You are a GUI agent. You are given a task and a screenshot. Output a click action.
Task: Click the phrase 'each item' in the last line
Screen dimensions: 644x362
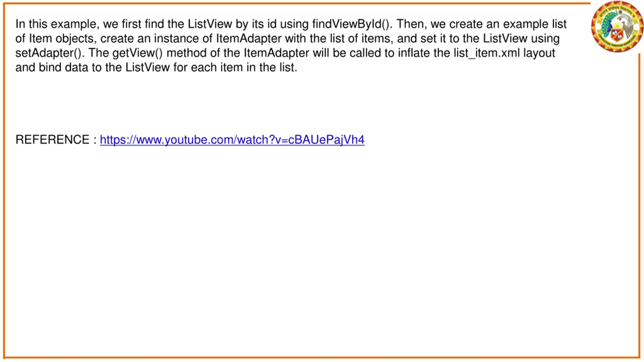[217, 67]
